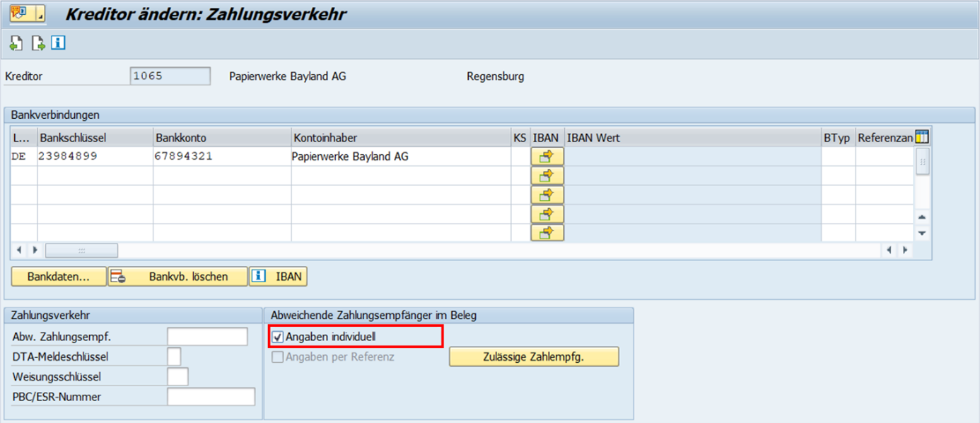The image size is (980, 423).
Task: Open table column settings icon
Action: click(922, 137)
